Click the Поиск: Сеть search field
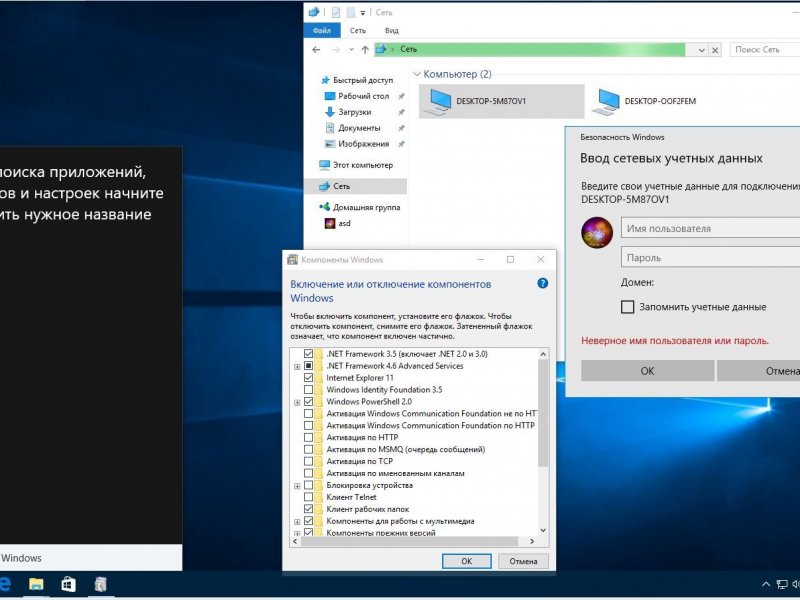 point(765,49)
